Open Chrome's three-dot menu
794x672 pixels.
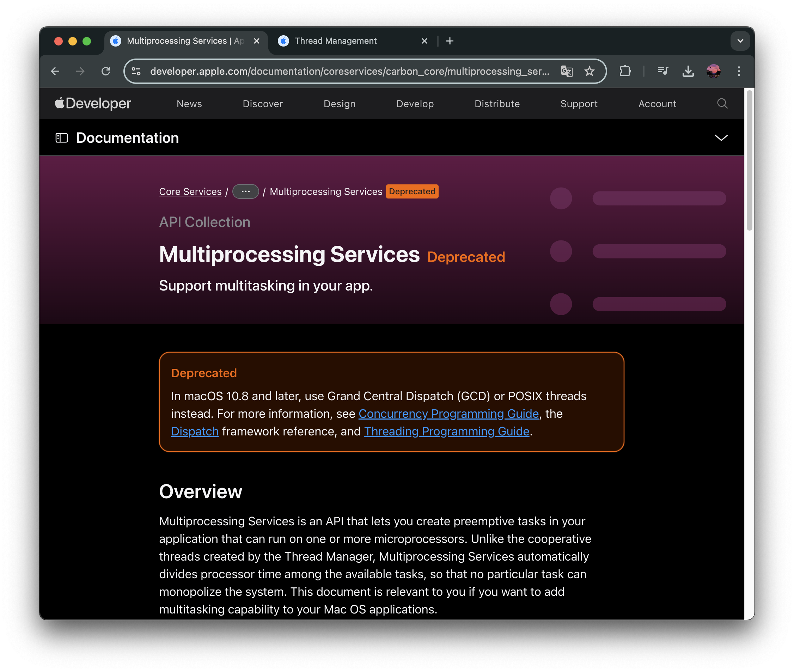739,71
